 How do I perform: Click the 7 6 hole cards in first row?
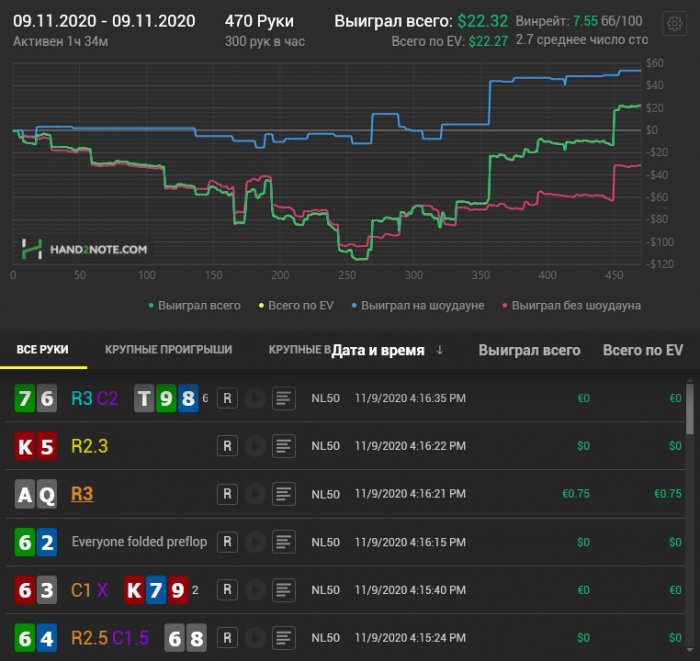36,398
